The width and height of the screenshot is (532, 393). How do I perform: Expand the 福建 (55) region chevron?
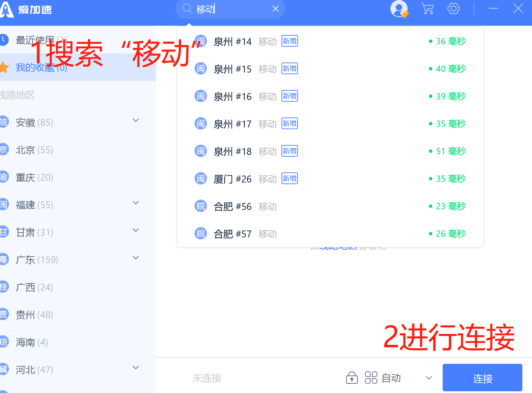pyautogui.click(x=136, y=203)
